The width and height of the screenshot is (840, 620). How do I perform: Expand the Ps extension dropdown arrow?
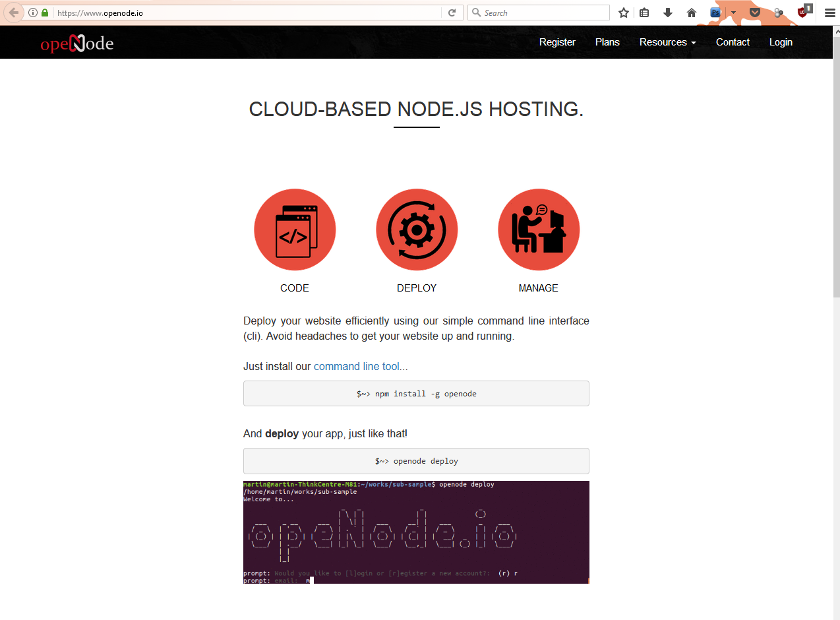(733, 13)
